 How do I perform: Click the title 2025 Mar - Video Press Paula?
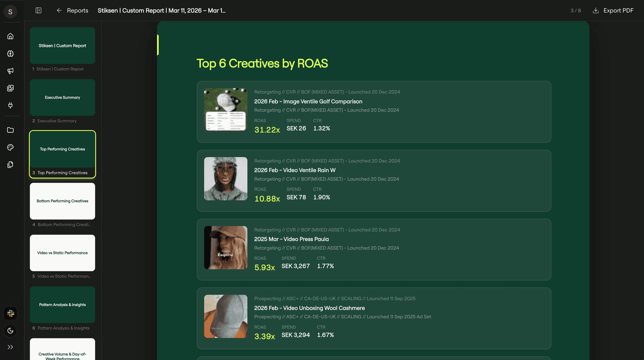pos(291,239)
